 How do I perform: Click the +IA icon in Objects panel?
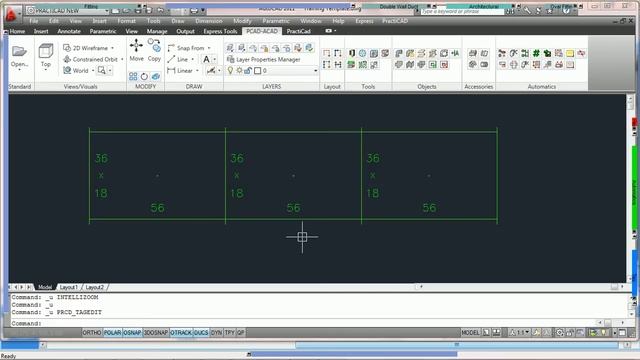click(x=456, y=53)
